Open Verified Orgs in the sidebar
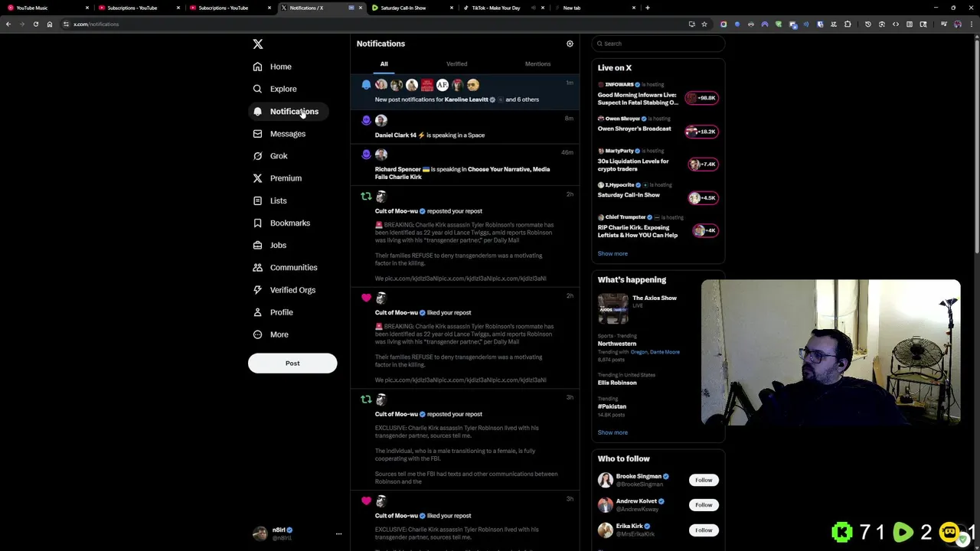980x551 pixels. point(283,290)
